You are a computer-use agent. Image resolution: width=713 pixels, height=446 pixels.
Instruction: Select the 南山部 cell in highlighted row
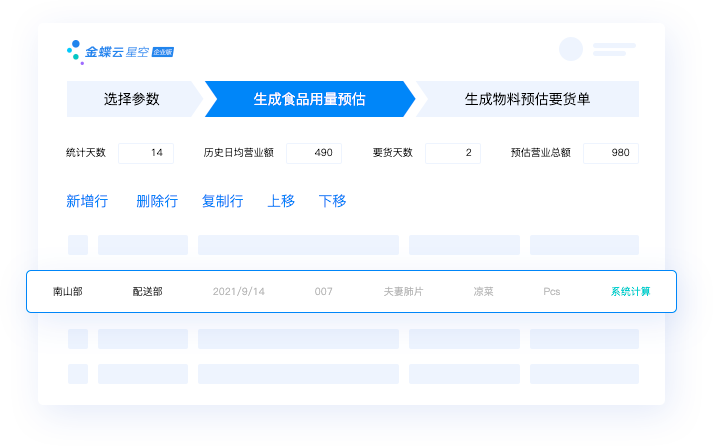coord(68,292)
